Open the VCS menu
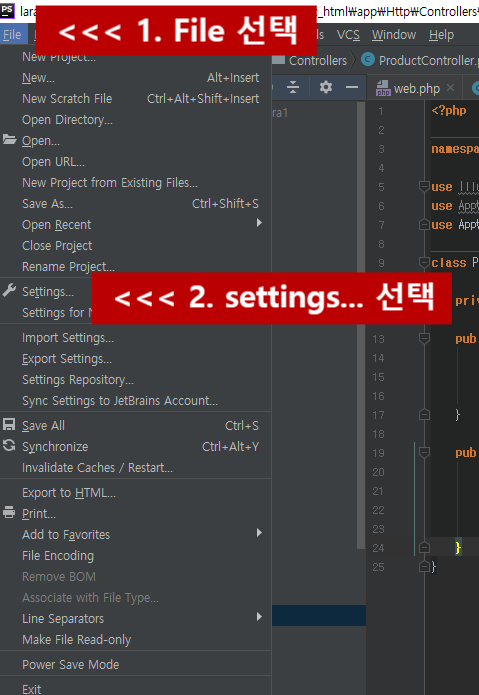Image resolution: width=479 pixels, height=695 pixels. (348, 35)
